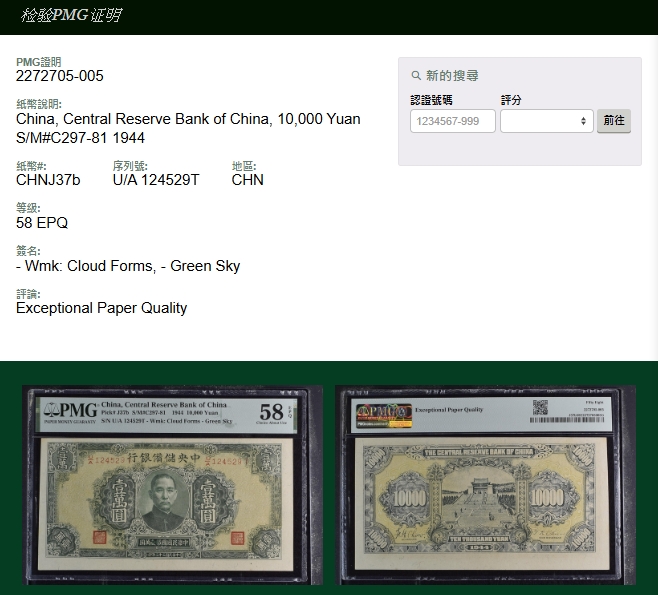Open the front-side banknote image thumbnail
This screenshot has height=595, width=658.
point(172,485)
